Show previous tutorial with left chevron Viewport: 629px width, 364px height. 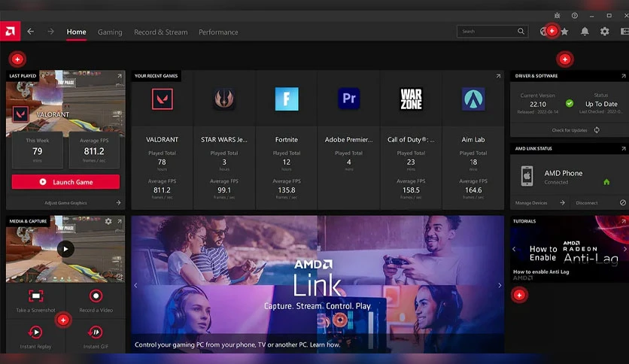click(x=514, y=249)
